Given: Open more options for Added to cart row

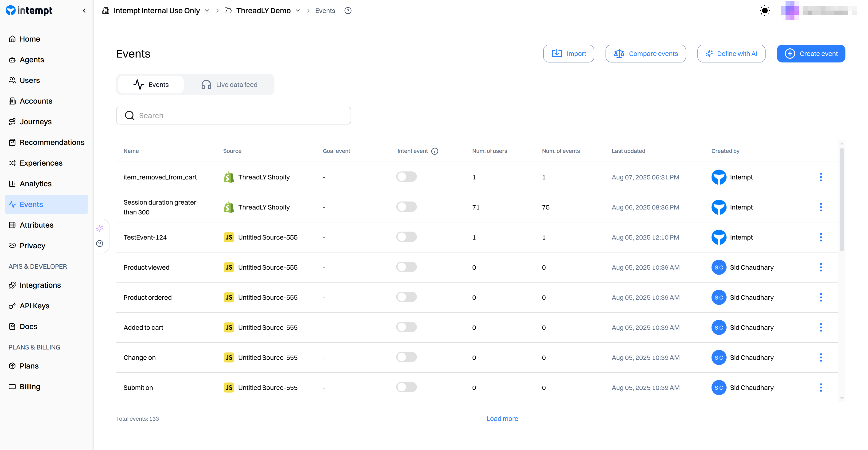Looking at the screenshot, I should click(x=821, y=327).
